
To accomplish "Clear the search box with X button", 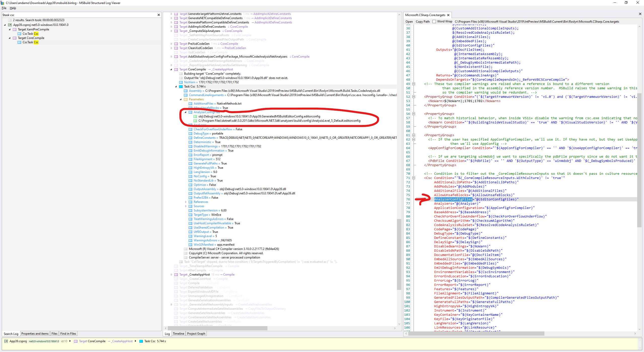I will [x=159, y=15].
